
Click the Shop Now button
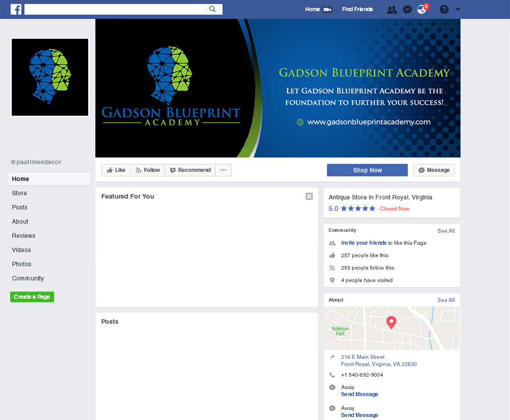point(367,170)
